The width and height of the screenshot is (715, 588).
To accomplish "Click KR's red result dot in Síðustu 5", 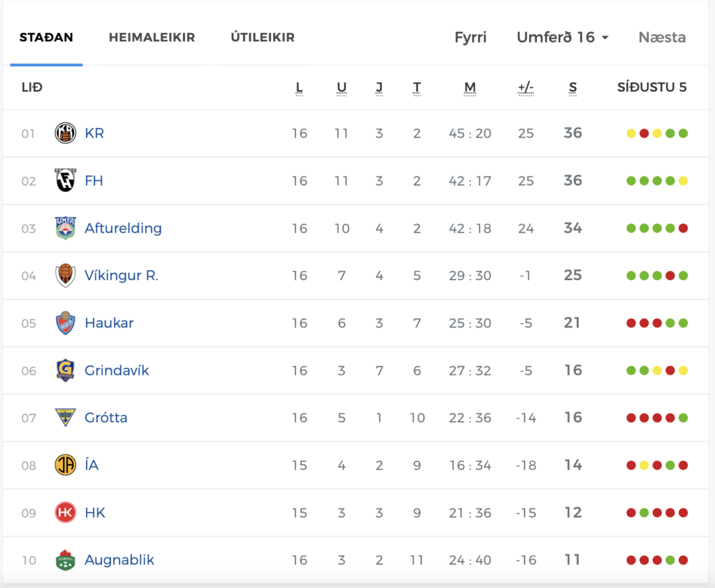I will 644,133.
